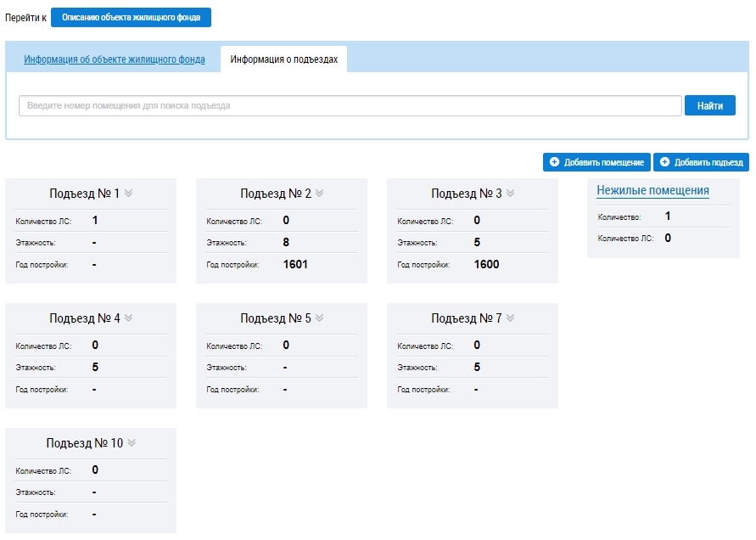The width and height of the screenshot is (756, 540).
Task: Click the Добавить помещение button label
Action: tap(603, 163)
